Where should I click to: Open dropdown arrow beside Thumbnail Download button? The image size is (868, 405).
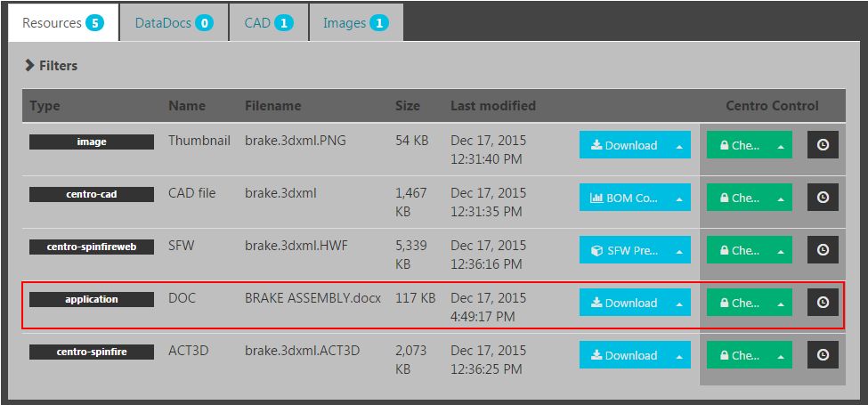coord(679,145)
